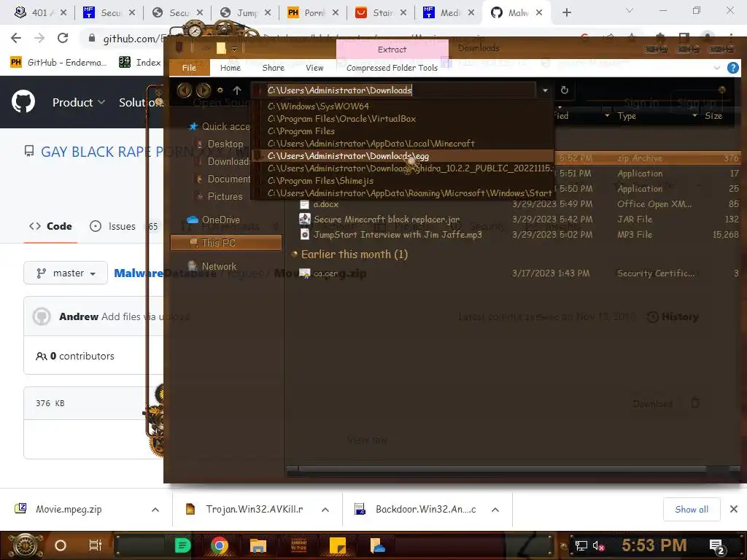Open options chevron for Movie.mpeg.zip download

click(155, 510)
